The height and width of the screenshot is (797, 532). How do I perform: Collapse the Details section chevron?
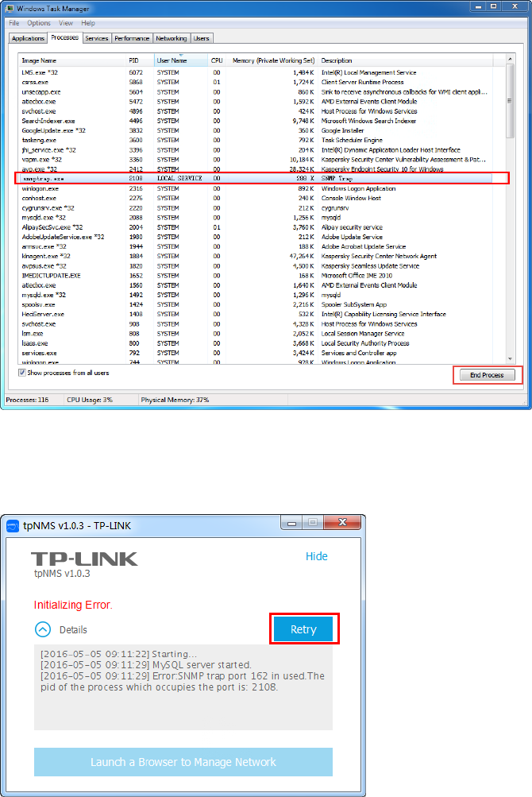[x=43, y=629]
